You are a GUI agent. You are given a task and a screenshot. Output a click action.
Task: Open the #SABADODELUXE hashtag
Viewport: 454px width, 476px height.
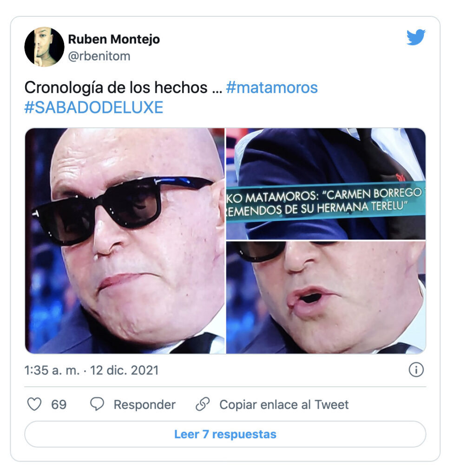94,107
